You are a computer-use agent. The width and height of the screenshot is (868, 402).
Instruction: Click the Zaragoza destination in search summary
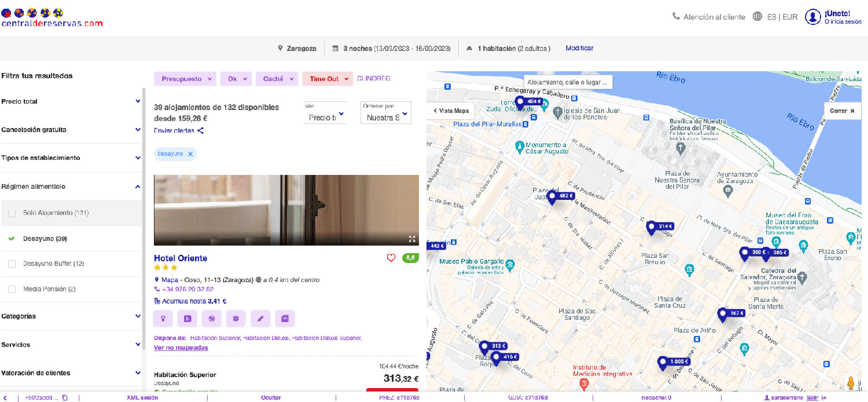pos(297,49)
